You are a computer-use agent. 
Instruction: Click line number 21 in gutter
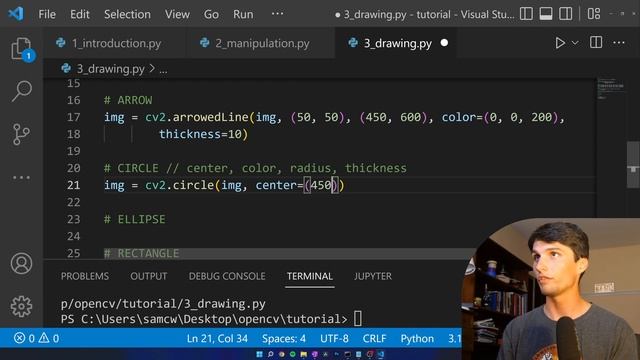click(73, 185)
